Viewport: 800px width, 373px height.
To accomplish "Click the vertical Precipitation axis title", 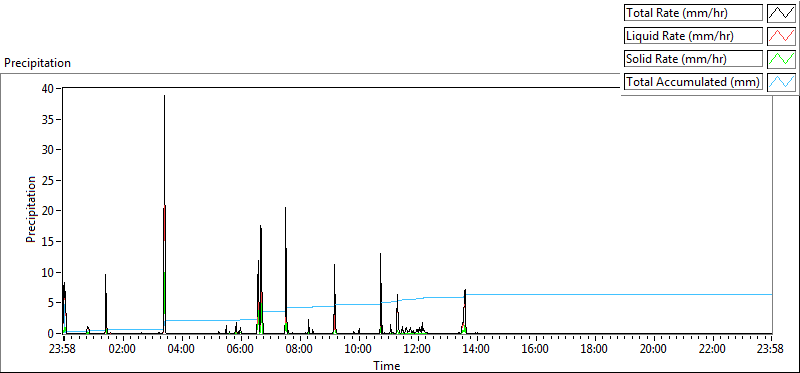I will [31, 209].
